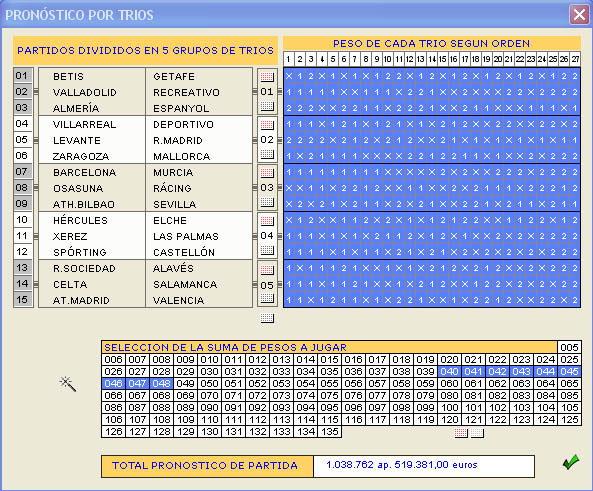The height and width of the screenshot is (491, 593).
Task: Click the gray grid icon for trio group 01
Action: tap(267, 106)
